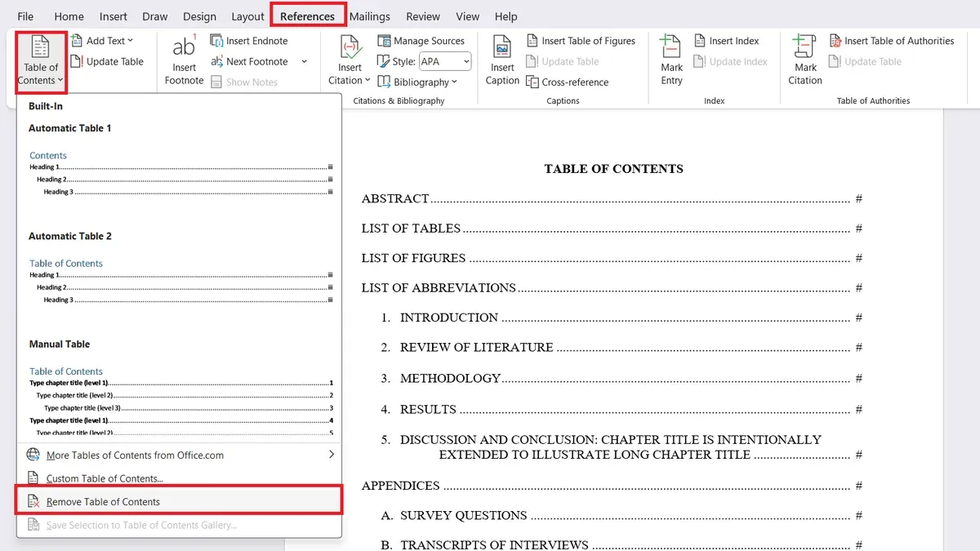
Task: Switch to the Draw tab
Action: (x=155, y=16)
